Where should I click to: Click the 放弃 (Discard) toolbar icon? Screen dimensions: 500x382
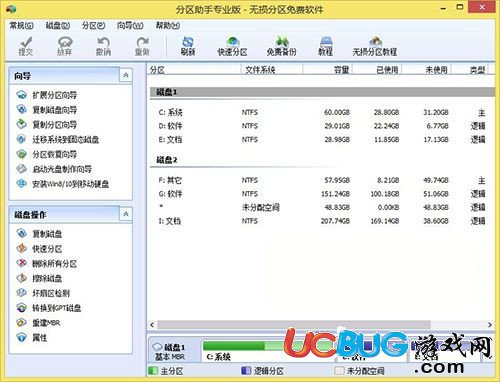(65, 46)
